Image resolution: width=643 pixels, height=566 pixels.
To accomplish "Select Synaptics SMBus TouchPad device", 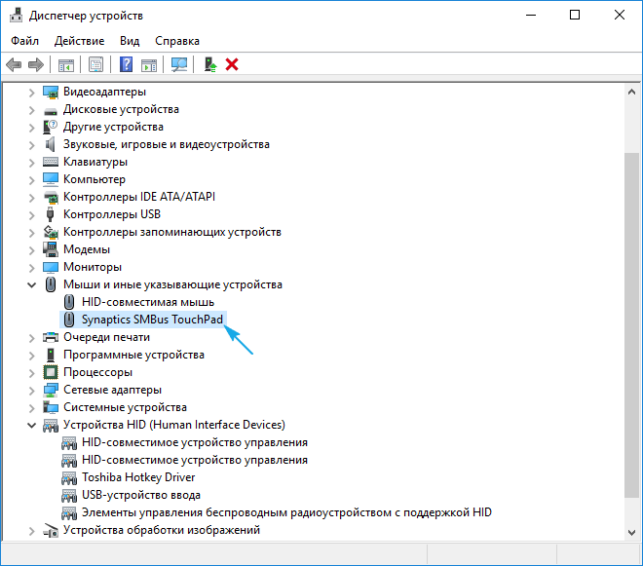I will pos(152,320).
